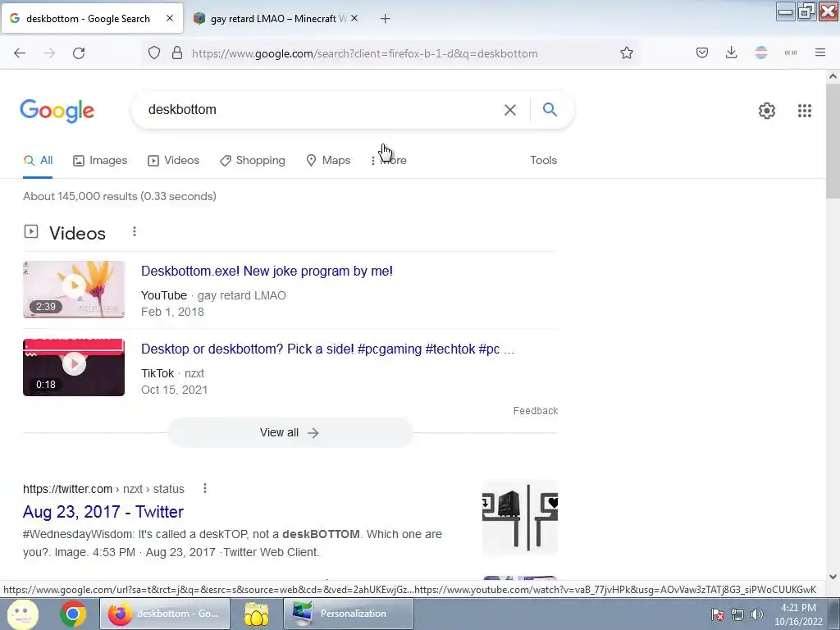The width and height of the screenshot is (840, 630).
Task: Open Google quick settings gear
Action: [x=767, y=111]
